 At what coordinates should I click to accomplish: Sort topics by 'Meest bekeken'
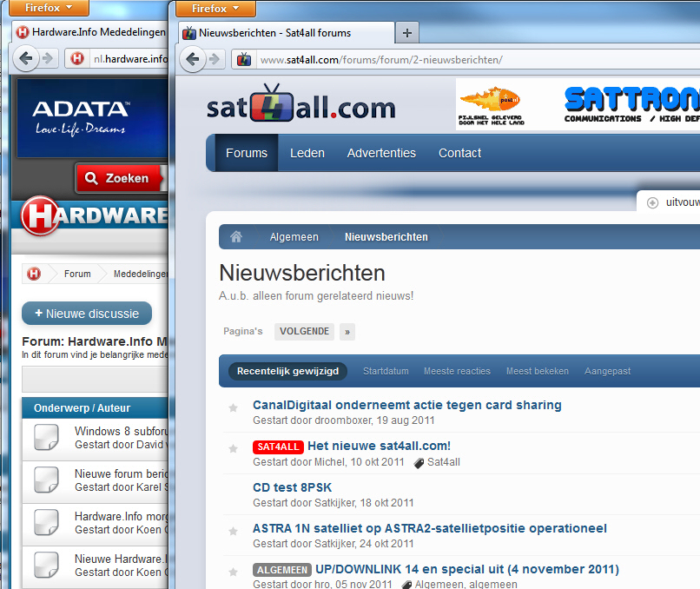pyautogui.click(x=538, y=371)
